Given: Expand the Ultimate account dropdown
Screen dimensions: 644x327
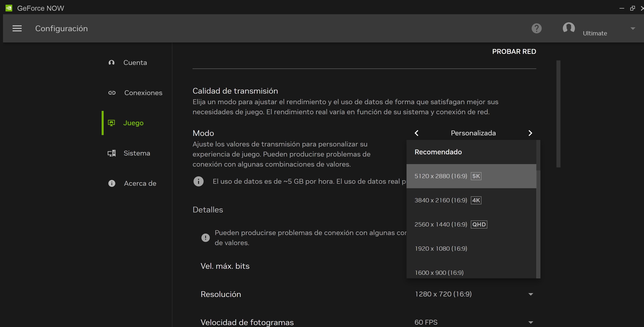Looking at the screenshot, I should pyautogui.click(x=633, y=28).
